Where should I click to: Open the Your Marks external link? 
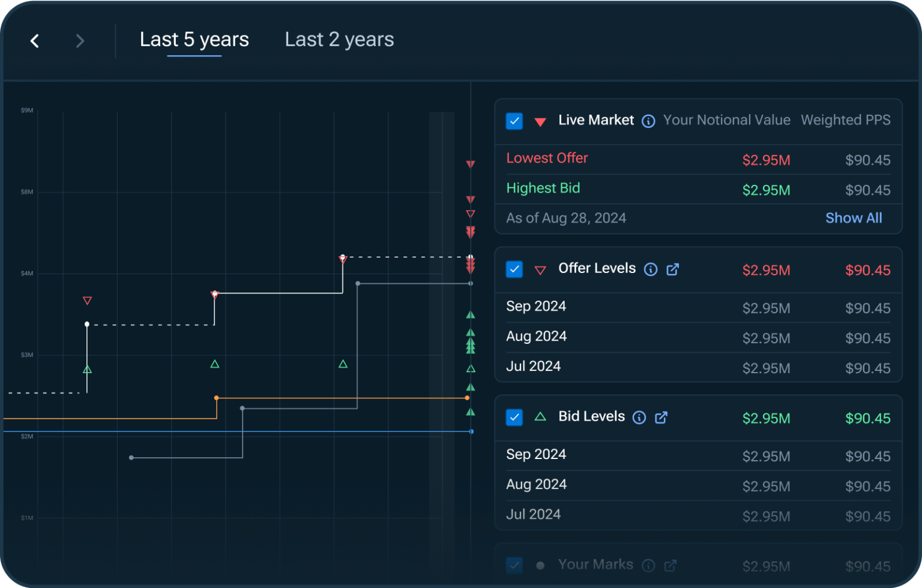point(670,565)
